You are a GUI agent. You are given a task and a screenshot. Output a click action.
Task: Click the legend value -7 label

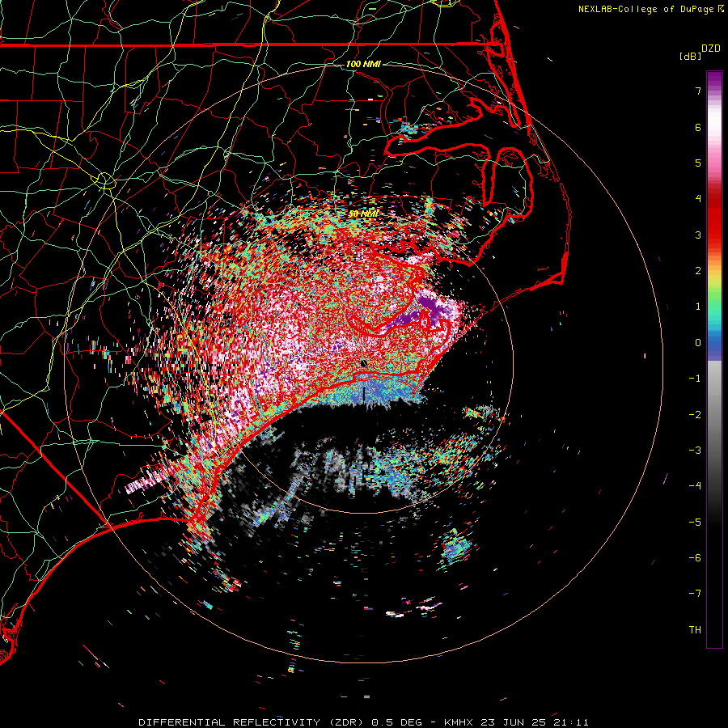pyautogui.click(x=695, y=594)
